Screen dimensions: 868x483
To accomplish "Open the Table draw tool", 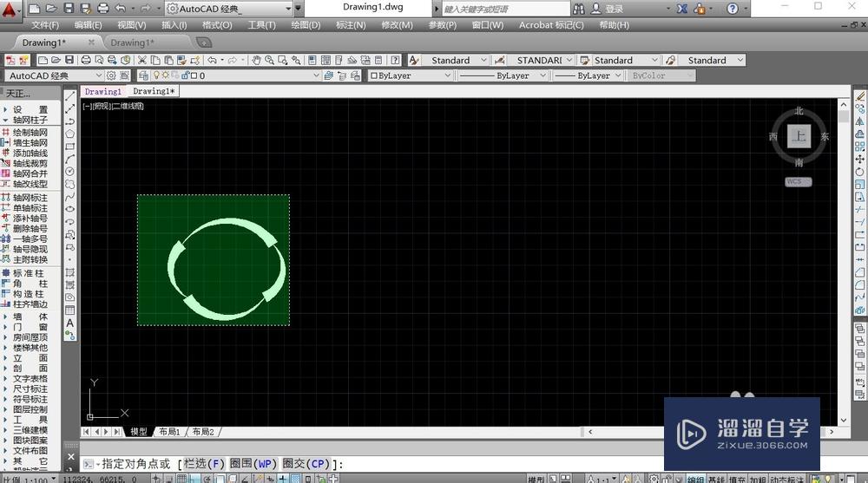I will 69,310.
